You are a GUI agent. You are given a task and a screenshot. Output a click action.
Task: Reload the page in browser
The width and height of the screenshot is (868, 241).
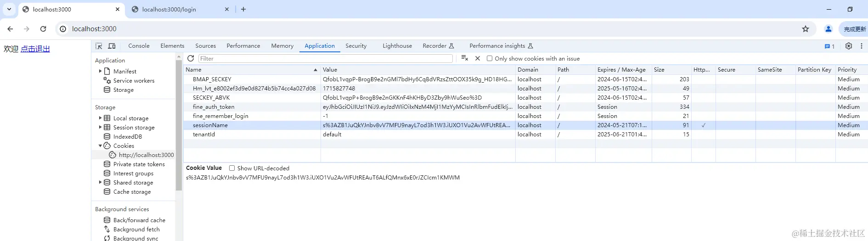(43, 29)
